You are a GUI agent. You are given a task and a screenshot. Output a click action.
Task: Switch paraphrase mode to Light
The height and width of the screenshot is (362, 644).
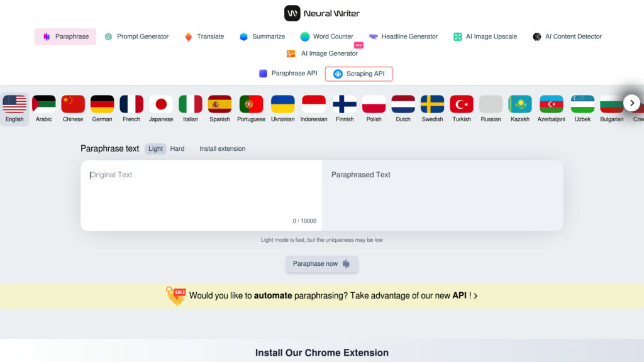155,148
